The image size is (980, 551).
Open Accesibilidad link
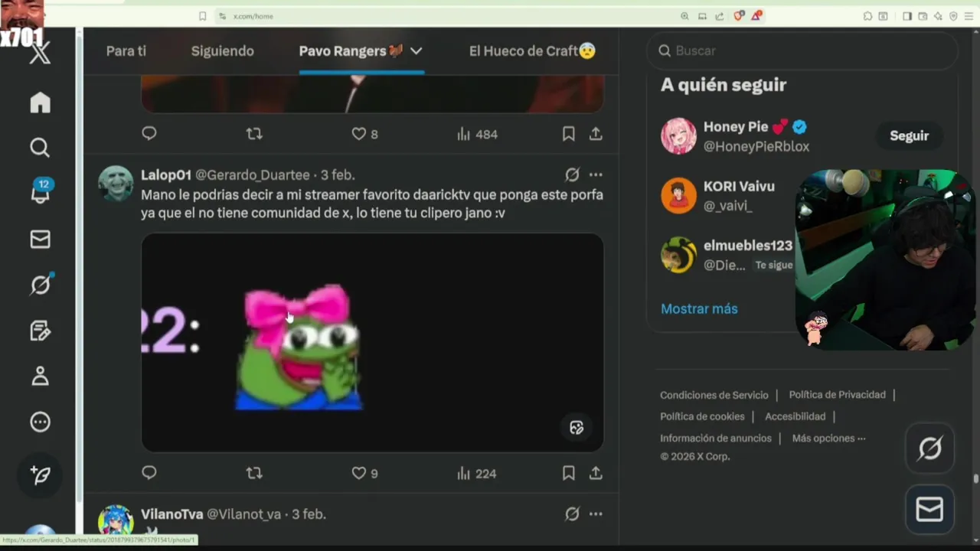(795, 416)
